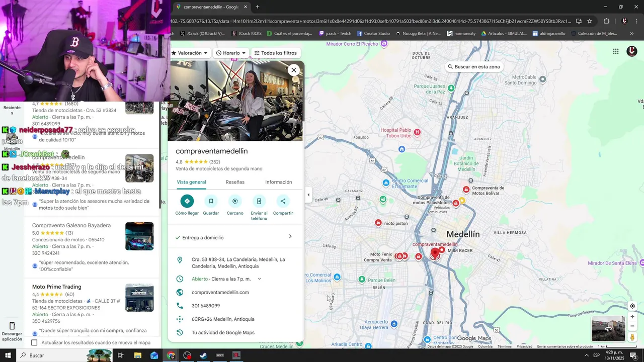Click Compraventa Galeano Bayadera thumbnail

click(x=139, y=236)
